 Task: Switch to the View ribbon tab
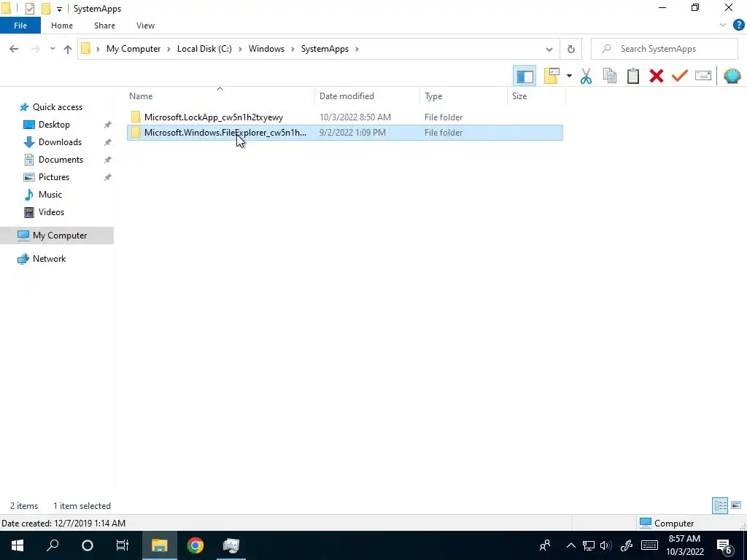[145, 26]
